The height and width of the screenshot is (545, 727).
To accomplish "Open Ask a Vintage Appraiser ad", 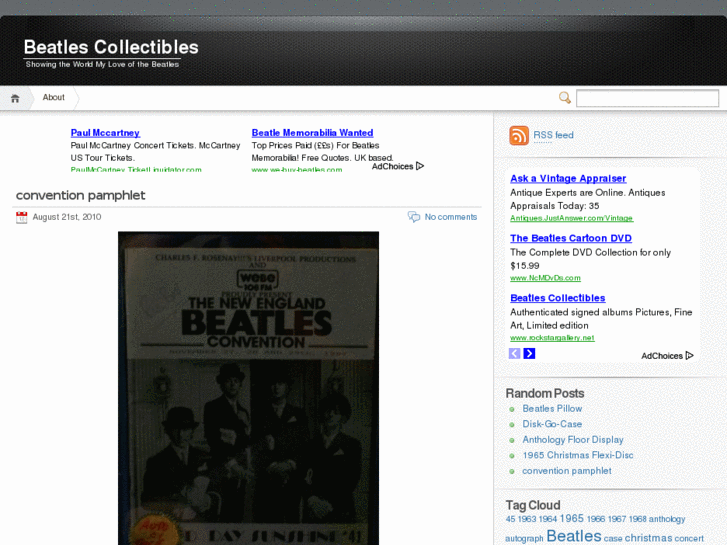I will point(568,179).
